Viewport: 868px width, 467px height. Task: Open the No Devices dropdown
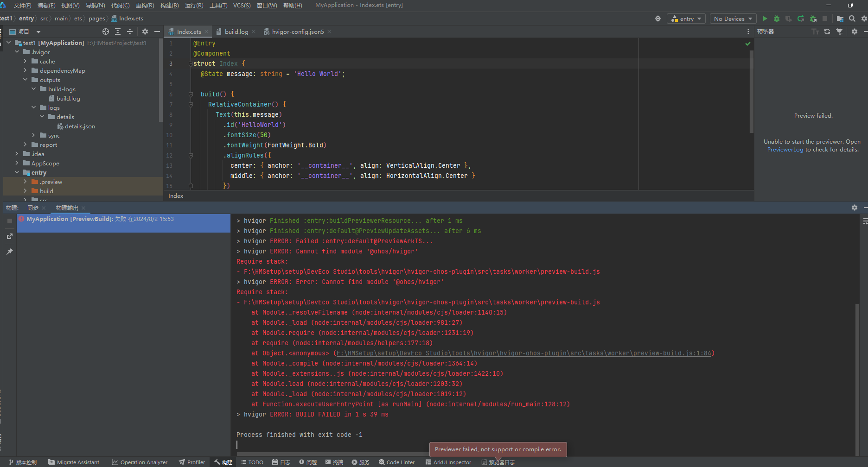pos(733,19)
